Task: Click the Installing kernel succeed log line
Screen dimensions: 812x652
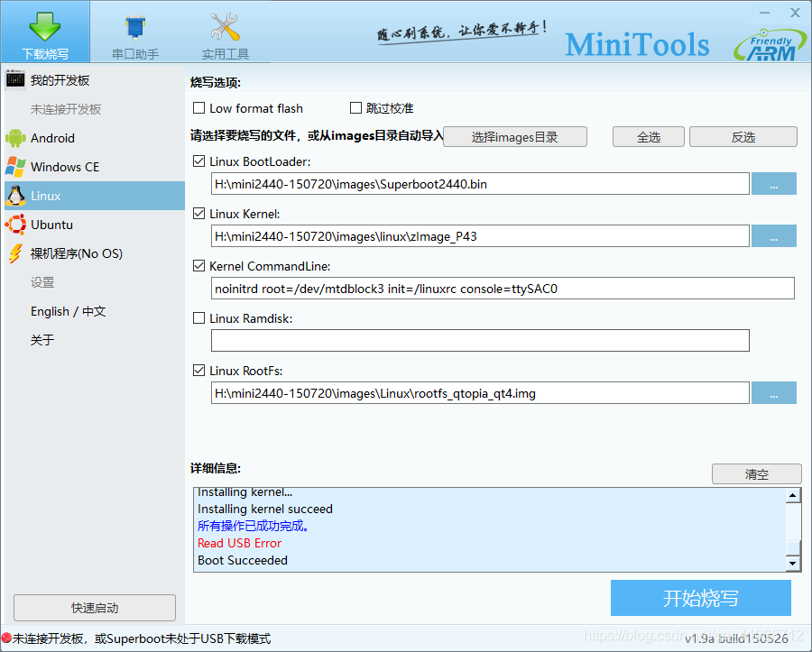Action: (265, 510)
